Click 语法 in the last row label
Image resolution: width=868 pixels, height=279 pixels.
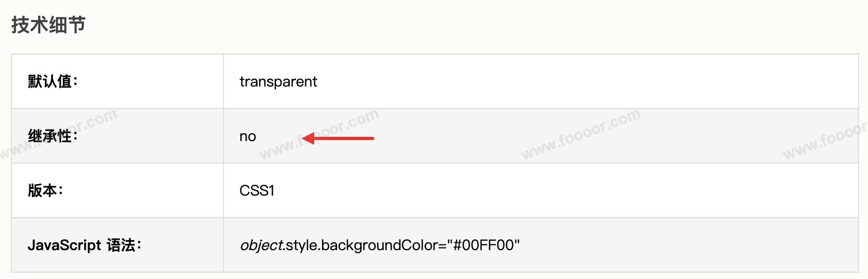tap(121, 245)
